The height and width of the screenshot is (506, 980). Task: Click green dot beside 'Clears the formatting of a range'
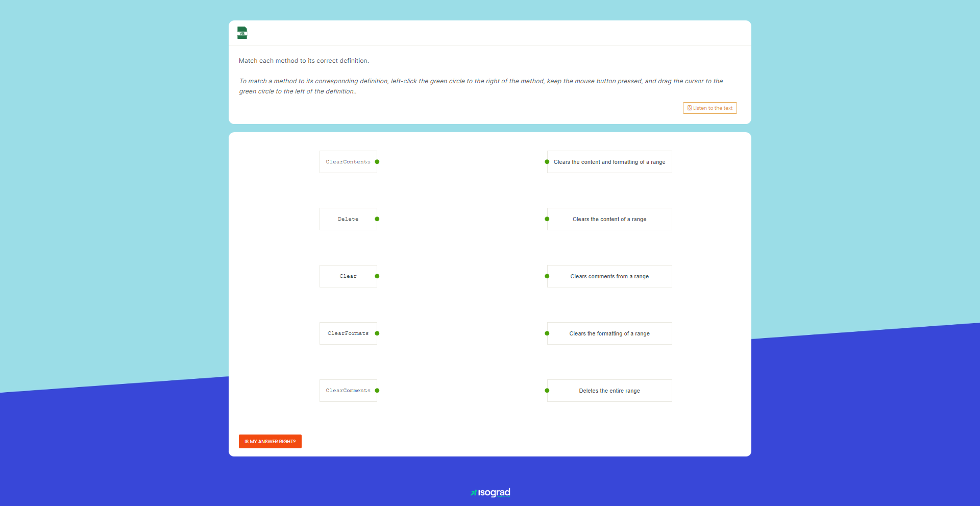(x=547, y=333)
